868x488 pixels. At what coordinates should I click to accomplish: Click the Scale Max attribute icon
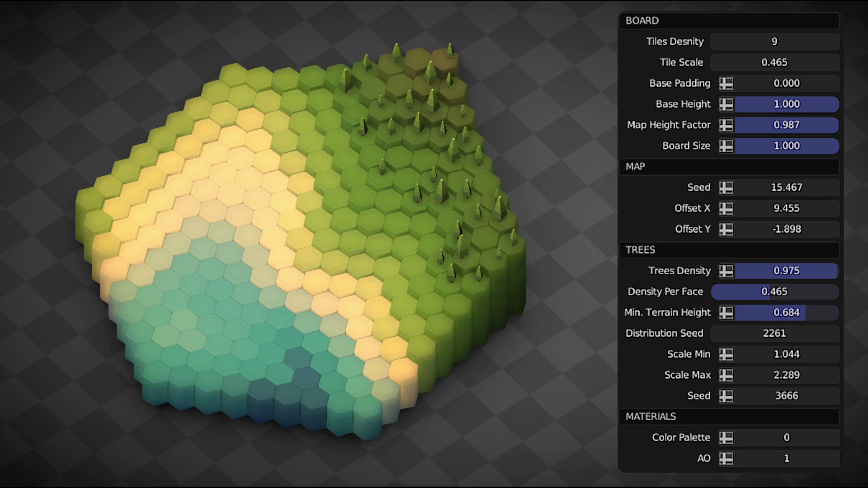tap(726, 375)
